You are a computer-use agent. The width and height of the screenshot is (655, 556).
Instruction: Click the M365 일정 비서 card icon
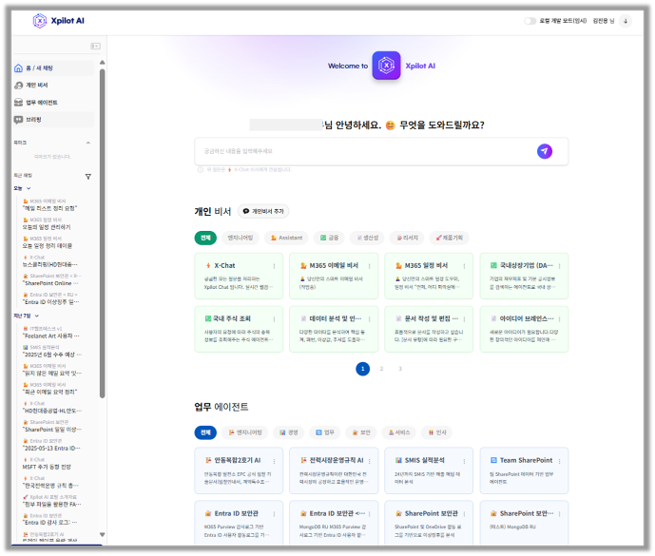[399, 266]
